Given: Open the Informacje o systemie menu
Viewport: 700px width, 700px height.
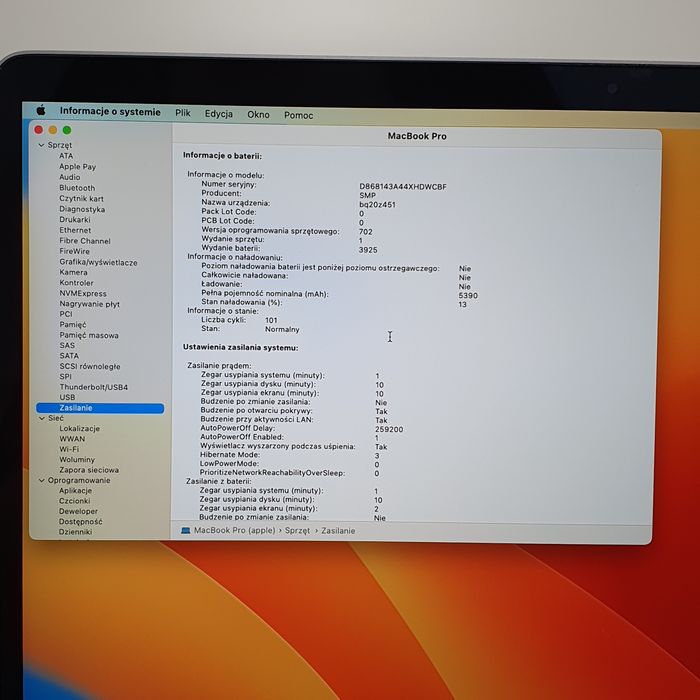Looking at the screenshot, I should 110,112.
